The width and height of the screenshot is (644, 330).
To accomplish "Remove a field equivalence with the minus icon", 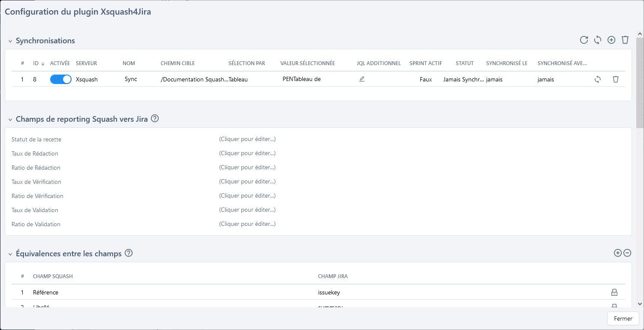I will pyautogui.click(x=627, y=253).
